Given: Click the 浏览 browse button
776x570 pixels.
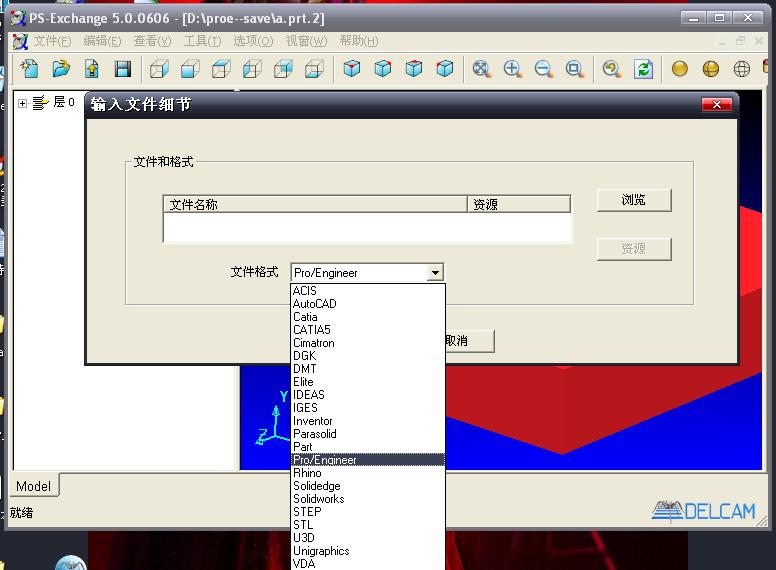Looking at the screenshot, I should [634, 200].
